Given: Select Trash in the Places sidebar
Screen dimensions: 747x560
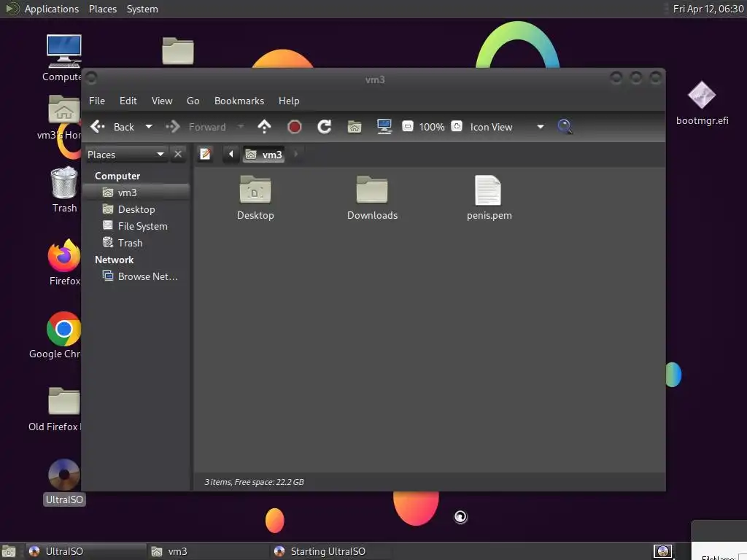Looking at the screenshot, I should pyautogui.click(x=136, y=243).
